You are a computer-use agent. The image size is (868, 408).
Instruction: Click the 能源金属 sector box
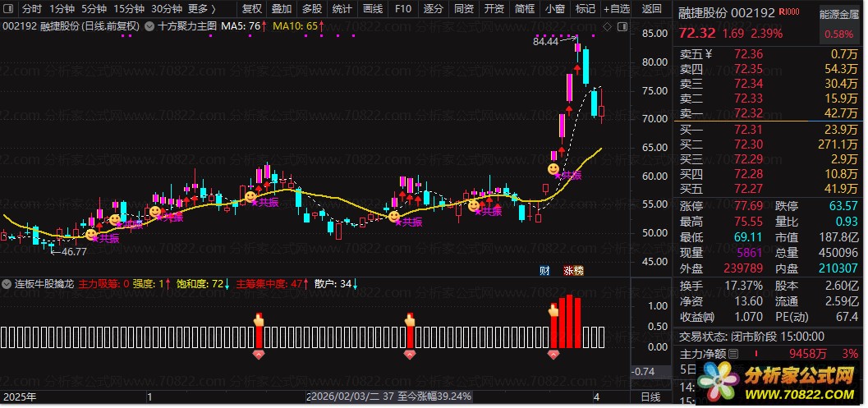tap(838, 24)
